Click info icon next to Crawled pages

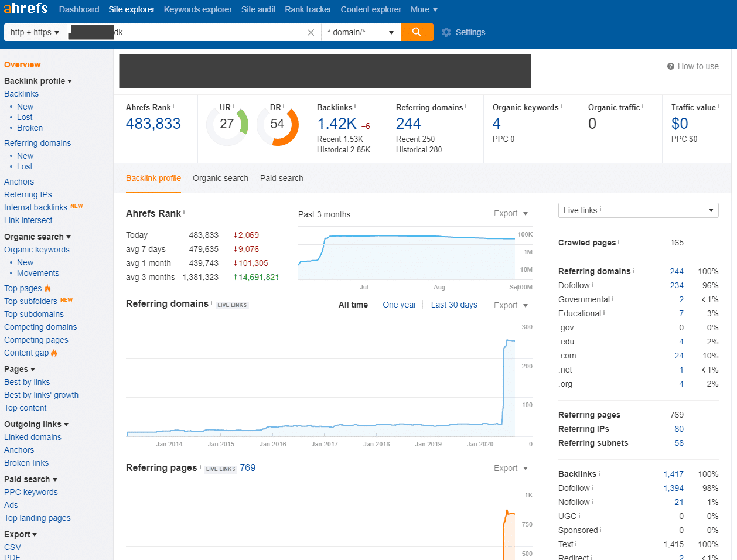point(619,242)
